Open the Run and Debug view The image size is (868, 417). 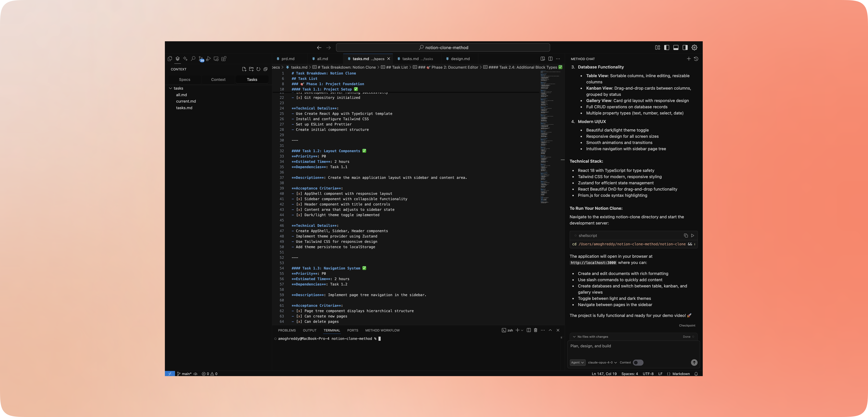point(209,59)
